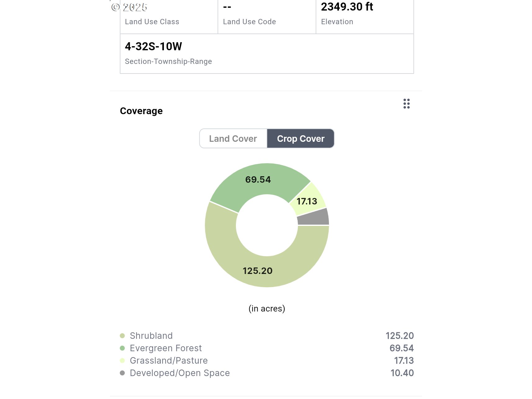Viewport: 532px width, 399px height.
Task: Click the Evergreen Forest legend color dot
Action: pos(122,348)
